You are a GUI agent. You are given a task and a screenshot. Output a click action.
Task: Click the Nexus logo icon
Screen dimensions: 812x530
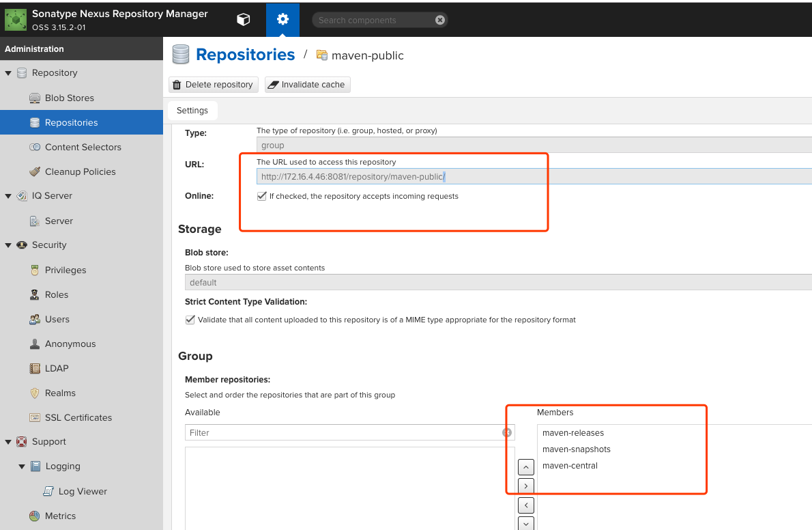[16, 20]
